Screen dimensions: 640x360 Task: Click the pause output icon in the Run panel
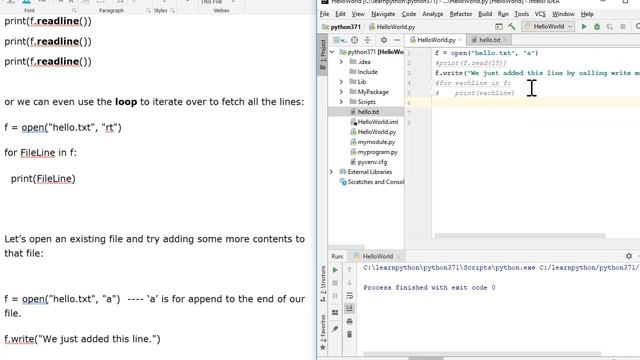(335, 296)
